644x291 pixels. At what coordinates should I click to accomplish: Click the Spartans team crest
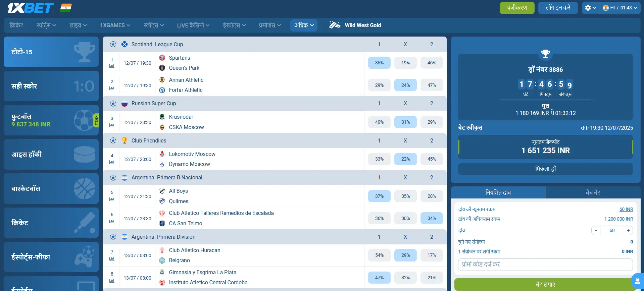coord(162,58)
